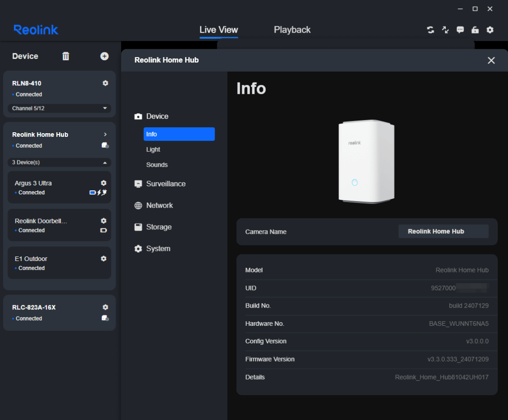Expand the Device settings section label
Screen dimensions: 508x420
point(157,116)
